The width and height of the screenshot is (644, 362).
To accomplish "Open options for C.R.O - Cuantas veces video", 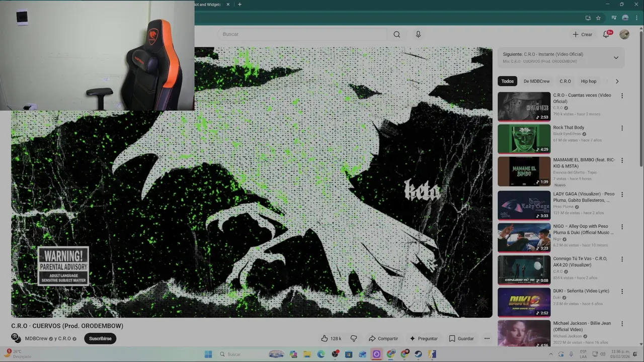I will [x=622, y=96].
